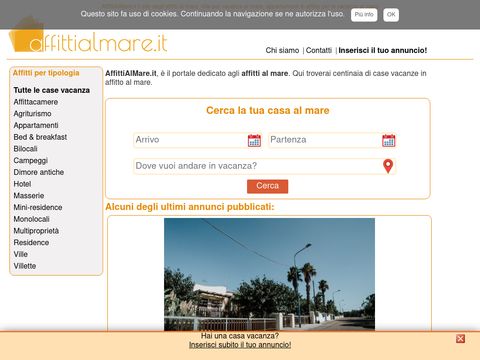The image size is (480, 360).
Task: Click the Alcuni degli ultimi annunci pubblicati heading
Action: pyautogui.click(x=190, y=207)
